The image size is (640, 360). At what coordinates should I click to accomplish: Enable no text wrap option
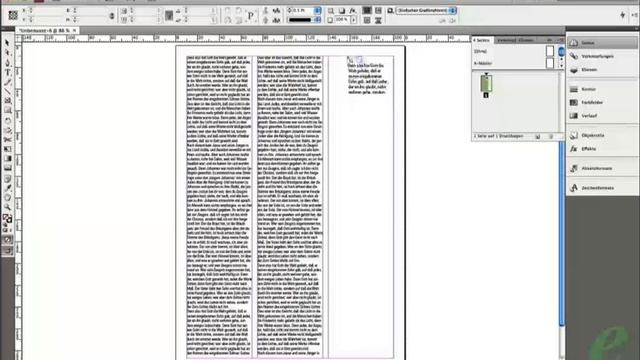pos(367,11)
